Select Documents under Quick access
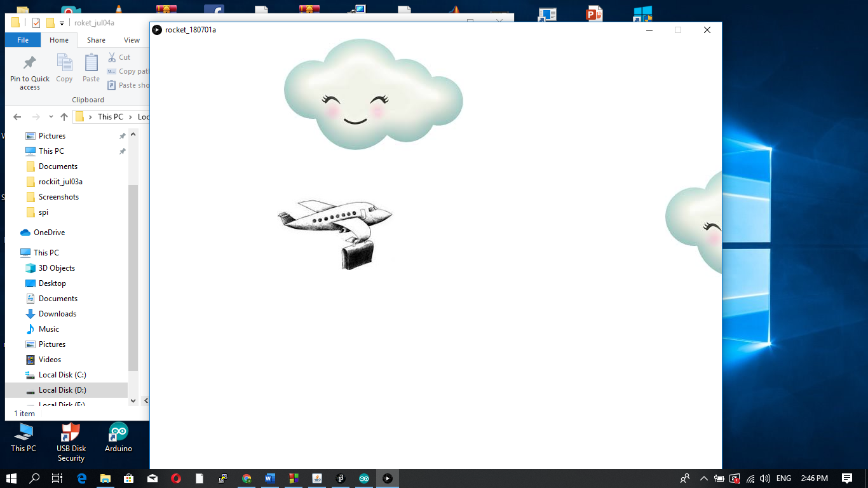This screenshot has height=488, width=868. click(58, 166)
